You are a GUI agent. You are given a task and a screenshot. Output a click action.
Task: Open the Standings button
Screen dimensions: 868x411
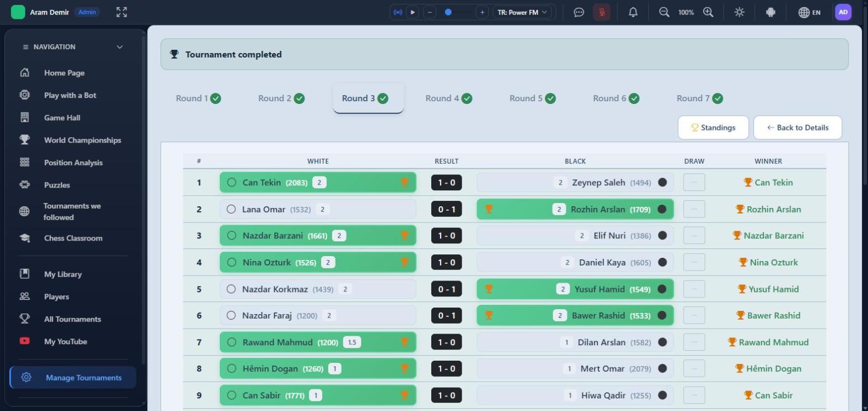coord(713,127)
